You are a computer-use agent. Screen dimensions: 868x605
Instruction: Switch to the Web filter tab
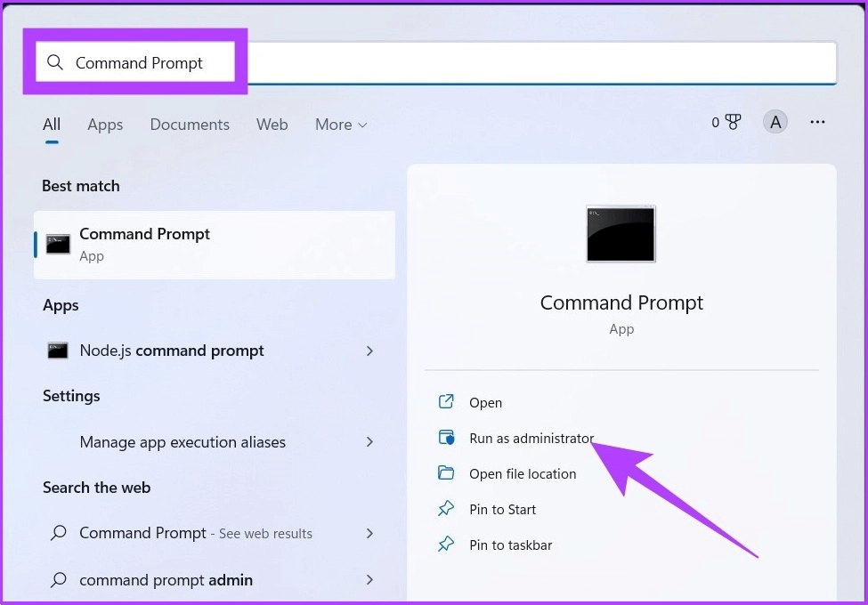point(272,125)
